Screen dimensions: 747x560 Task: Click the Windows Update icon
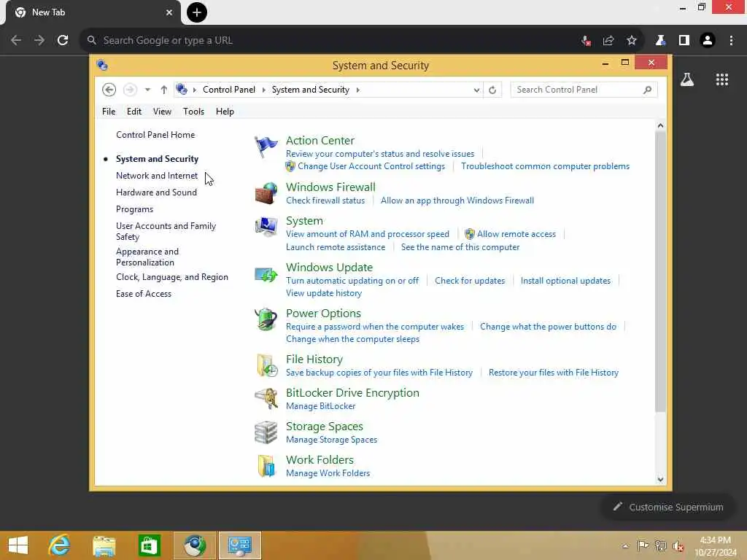tap(266, 274)
